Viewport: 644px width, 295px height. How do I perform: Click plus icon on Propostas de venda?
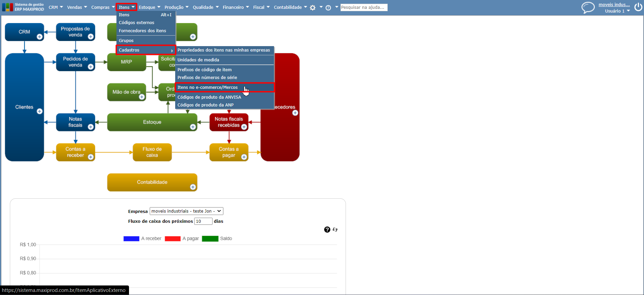(x=91, y=37)
